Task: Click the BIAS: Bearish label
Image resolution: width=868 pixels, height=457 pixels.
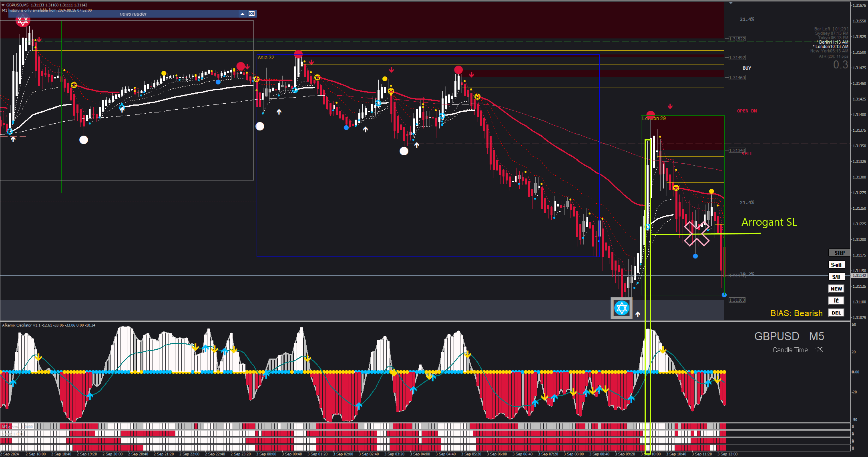Action: click(796, 313)
